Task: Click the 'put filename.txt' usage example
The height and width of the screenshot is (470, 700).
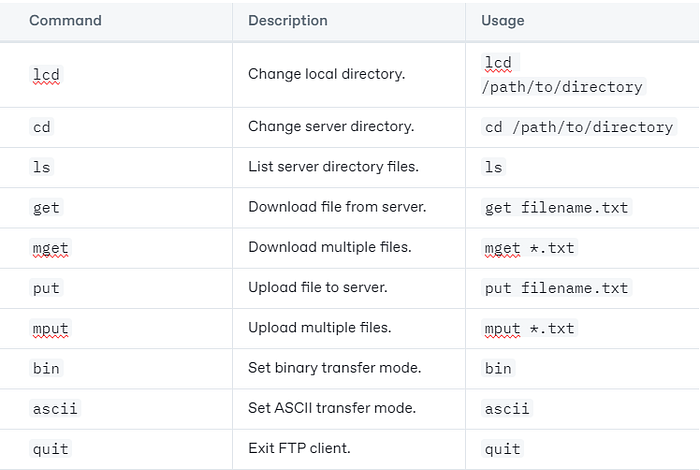Action: pyautogui.click(x=556, y=288)
